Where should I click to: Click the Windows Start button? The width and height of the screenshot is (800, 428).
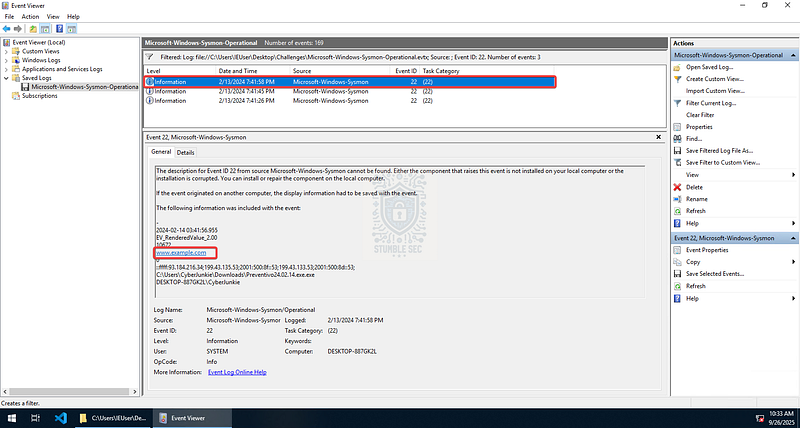click(x=11, y=418)
